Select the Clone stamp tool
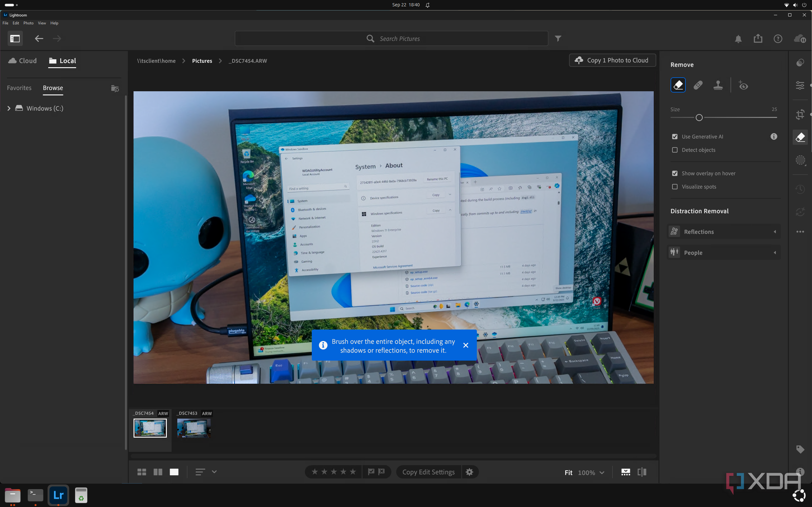 (x=718, y=85)
